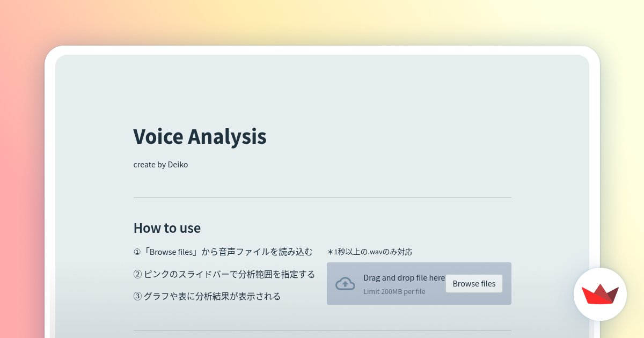This screenshot has height=338, width=644.
Task: Click the 'Limit 200MB per file' text
Action: (394, 291)
